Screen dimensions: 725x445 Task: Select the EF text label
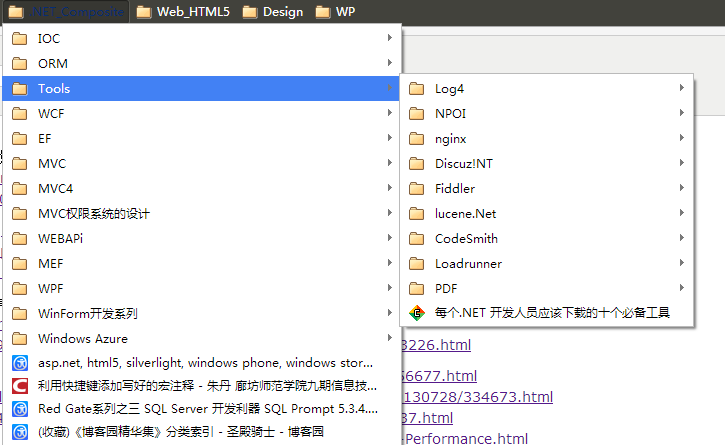(x=44, y=139)
